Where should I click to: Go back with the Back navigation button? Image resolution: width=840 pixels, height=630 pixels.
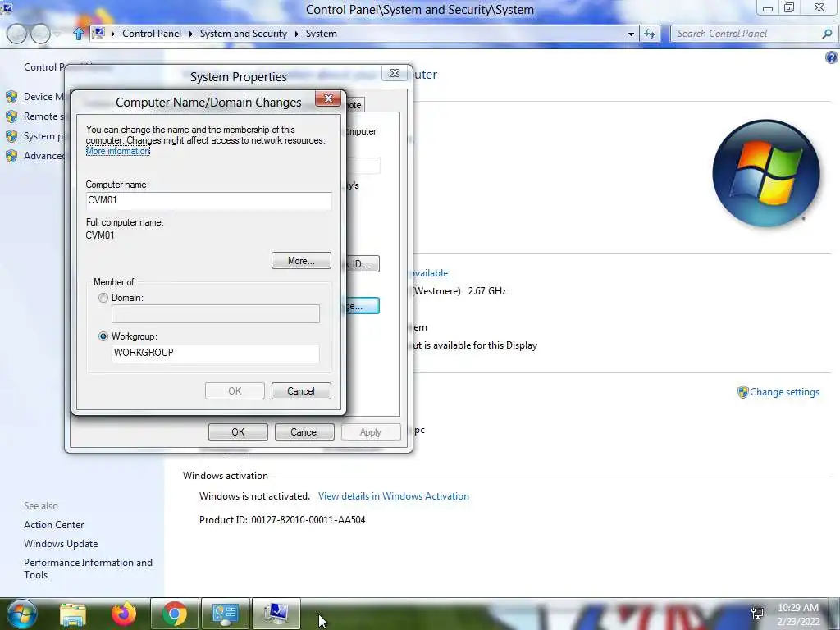pos(16,34)
